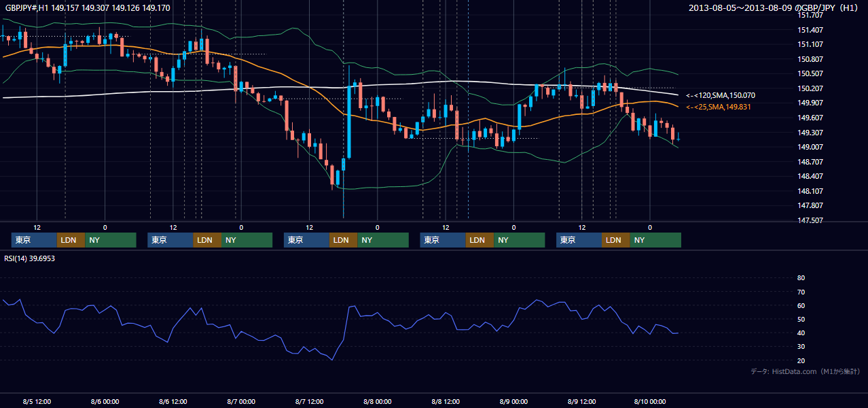Click the rightmost 東京 session box
Viewport: 868px width, 408px height.
579,240
